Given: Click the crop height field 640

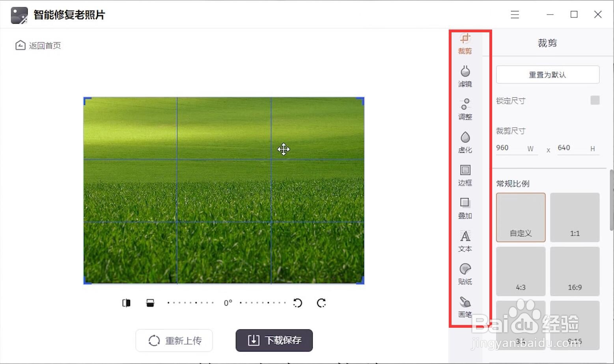Looking at the screenshot, I should (579, 148).
